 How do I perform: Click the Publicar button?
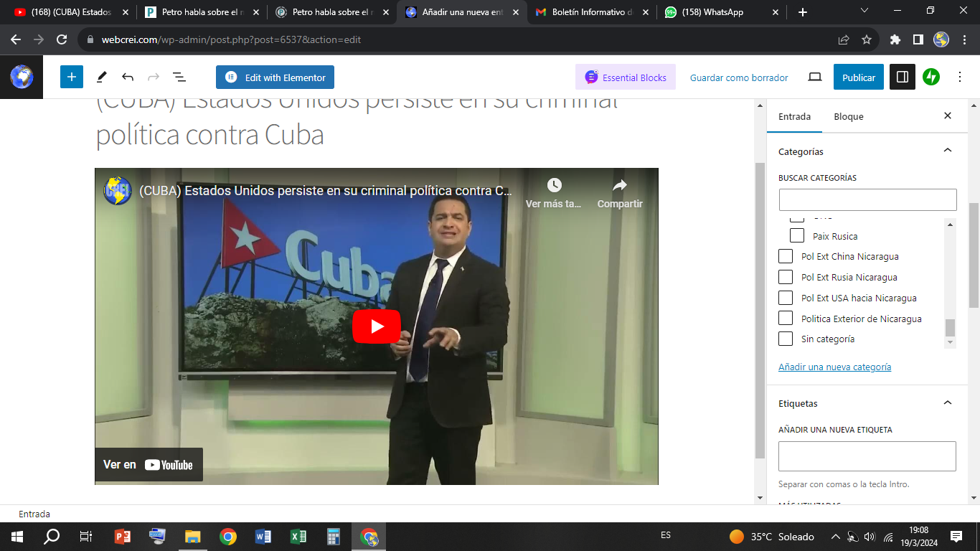point(859,77)
